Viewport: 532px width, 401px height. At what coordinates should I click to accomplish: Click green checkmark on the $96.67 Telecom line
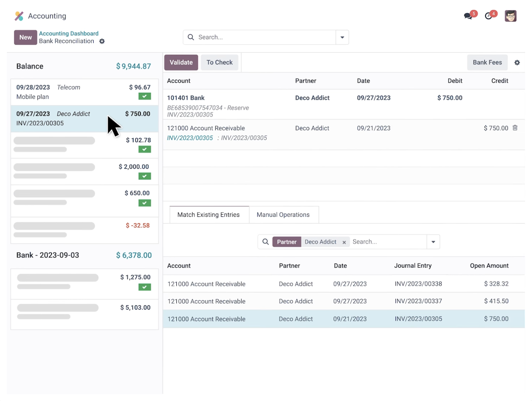pos(144,96)
